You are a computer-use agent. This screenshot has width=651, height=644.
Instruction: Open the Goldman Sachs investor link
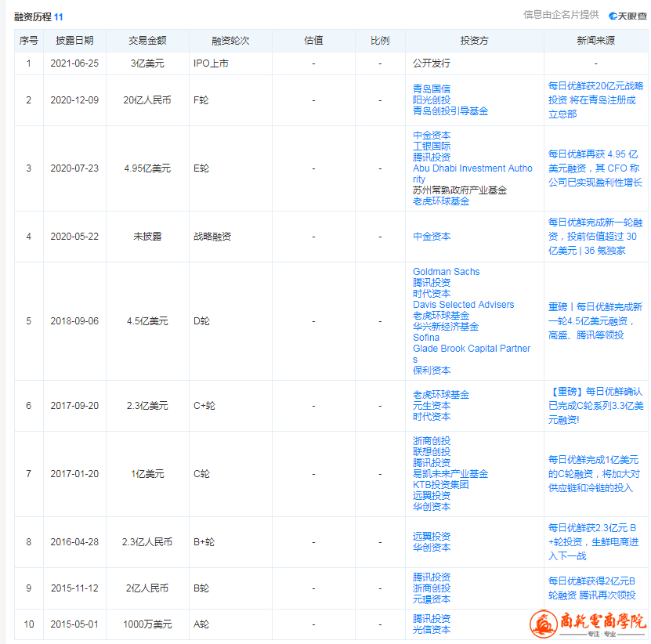(446, 272)
